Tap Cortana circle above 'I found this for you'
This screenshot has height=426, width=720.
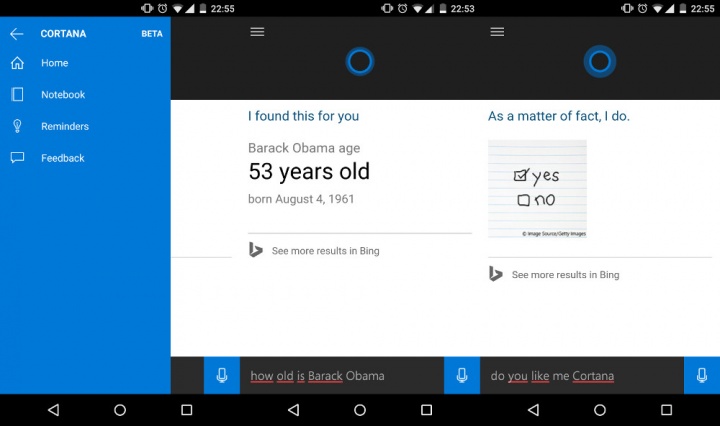[x=360, y=62]
